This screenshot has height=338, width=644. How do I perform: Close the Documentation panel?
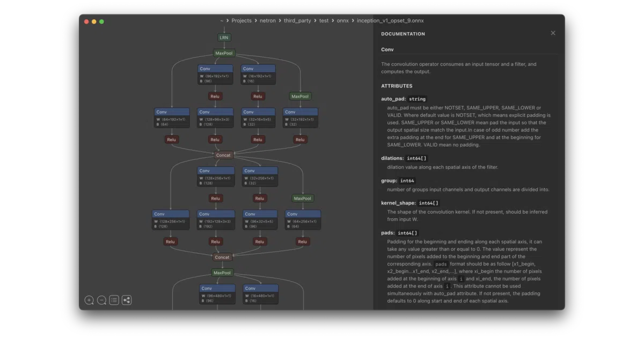point(553,33)
